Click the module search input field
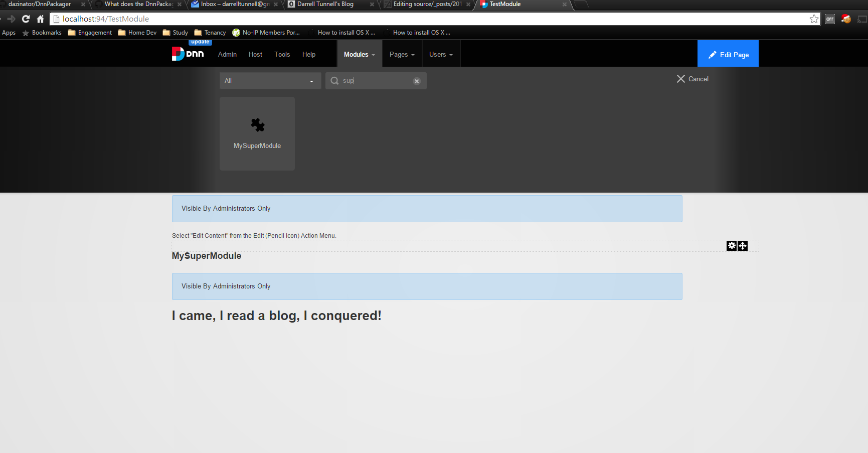Image resolution: width=868 pixels, height=453 pixels. coord(376,81)
